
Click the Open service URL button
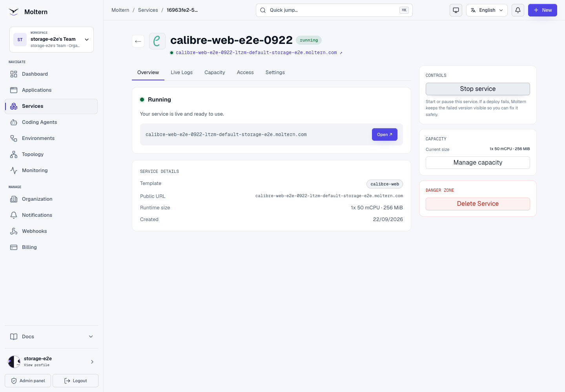click(x=385, y=134)
